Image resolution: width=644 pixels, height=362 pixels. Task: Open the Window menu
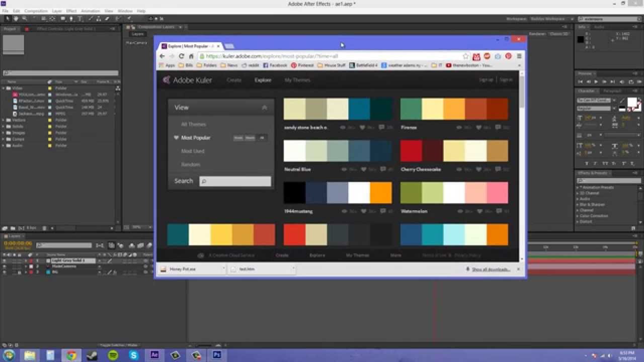tap(125, 11)
